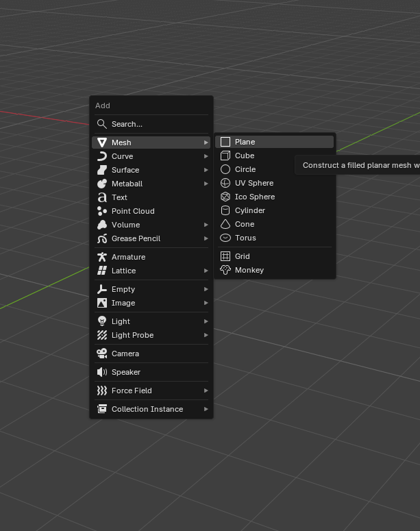This screenshot has width=420, height=531.
Task: Click the Text 'a' icon
Action: click(x=102, y=197)
